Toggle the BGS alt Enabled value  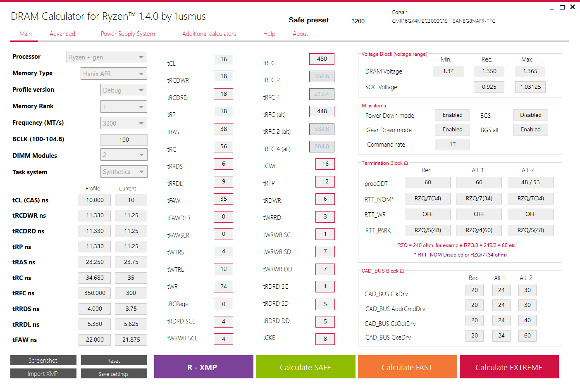click(x=530, y=130)
